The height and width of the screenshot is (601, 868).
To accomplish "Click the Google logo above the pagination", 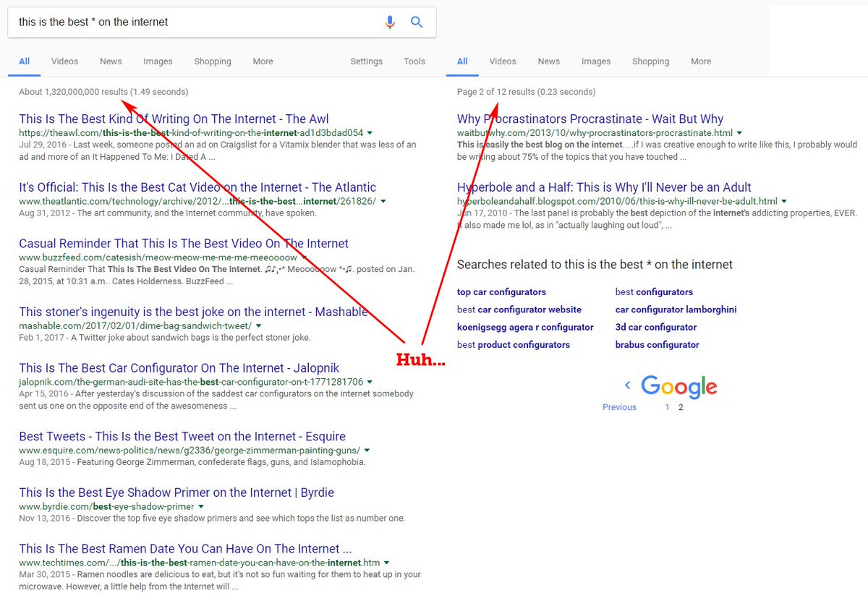I will coord(678,386).
